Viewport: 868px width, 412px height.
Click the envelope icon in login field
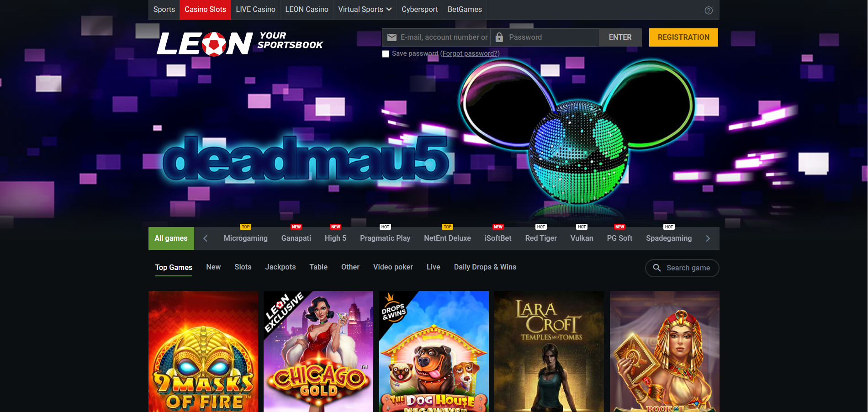tap(392, 37)
